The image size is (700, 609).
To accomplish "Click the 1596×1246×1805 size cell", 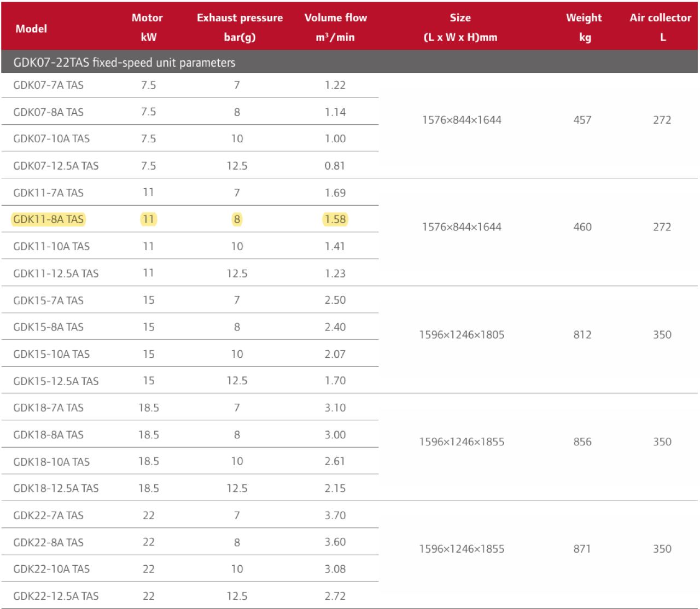I will [x=462, y=335].
